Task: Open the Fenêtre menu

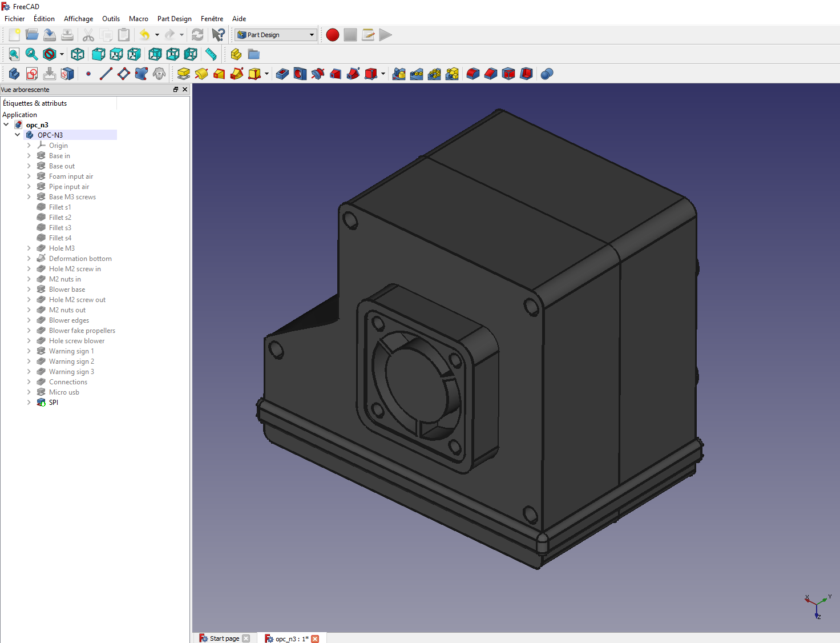Action: pos(212,19)
